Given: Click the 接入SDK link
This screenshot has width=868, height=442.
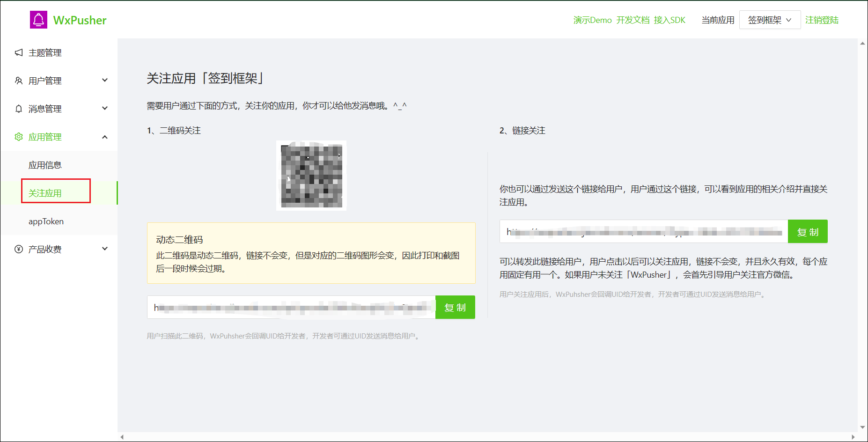Looking at the screenshot, I should 669,20.
